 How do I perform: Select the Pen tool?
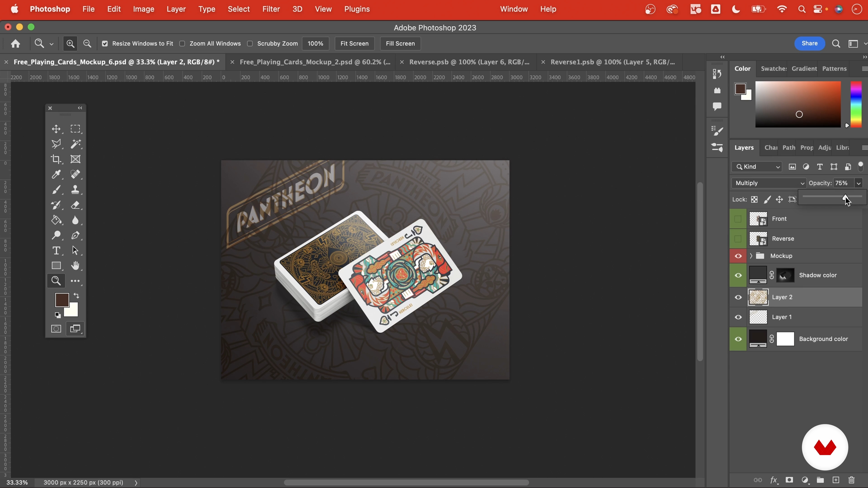pyautogui.click(x=75, y=235)
